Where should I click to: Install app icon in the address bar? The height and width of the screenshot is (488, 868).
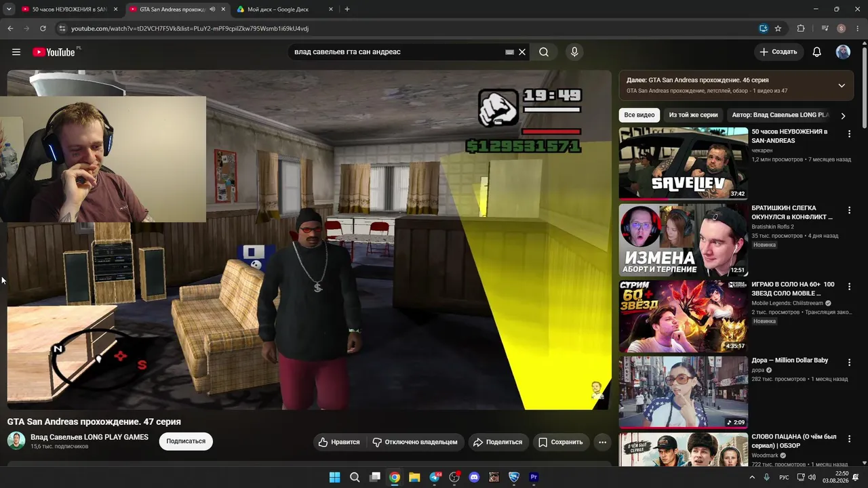(764, 28)
